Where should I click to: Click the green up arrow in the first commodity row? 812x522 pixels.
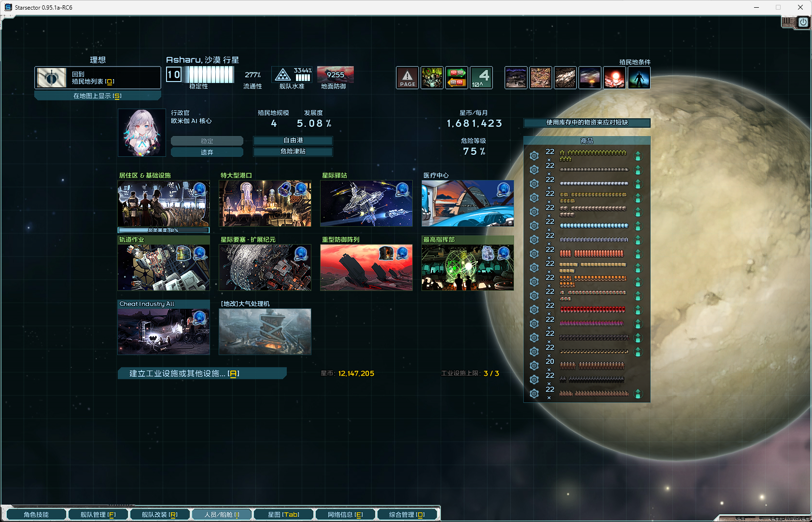coord(638,156)
